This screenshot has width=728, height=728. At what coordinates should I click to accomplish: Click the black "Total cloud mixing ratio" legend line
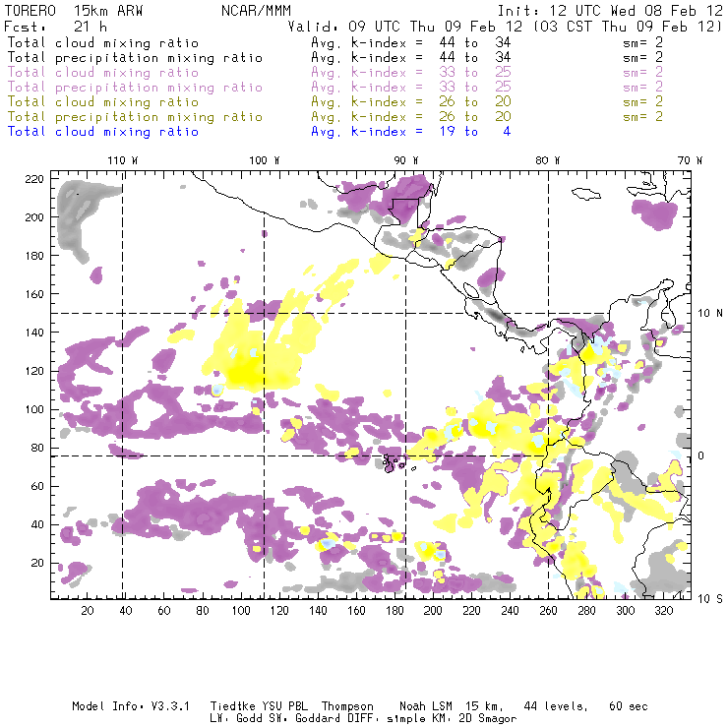coord(103,42)
